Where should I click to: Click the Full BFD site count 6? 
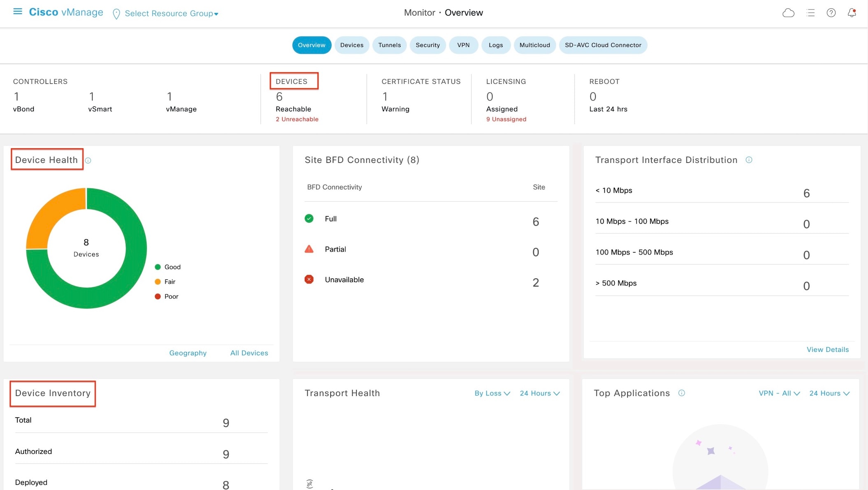(536, 222)
